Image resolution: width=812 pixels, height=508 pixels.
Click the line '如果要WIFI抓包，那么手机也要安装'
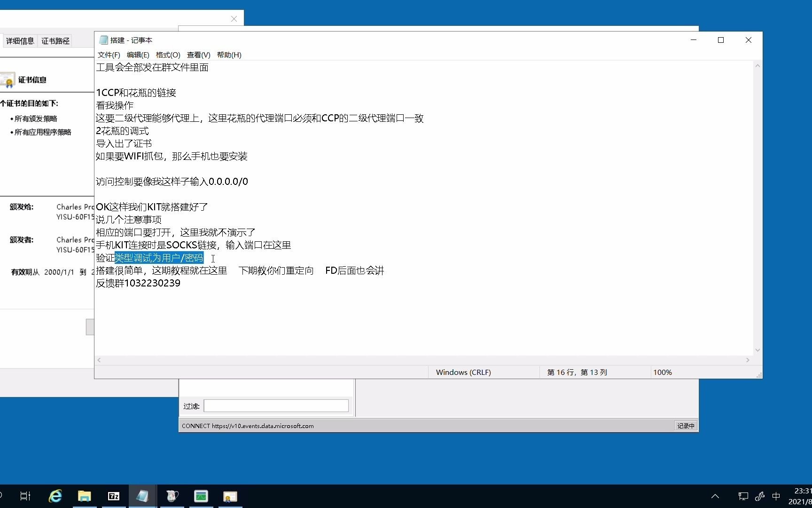172,156
